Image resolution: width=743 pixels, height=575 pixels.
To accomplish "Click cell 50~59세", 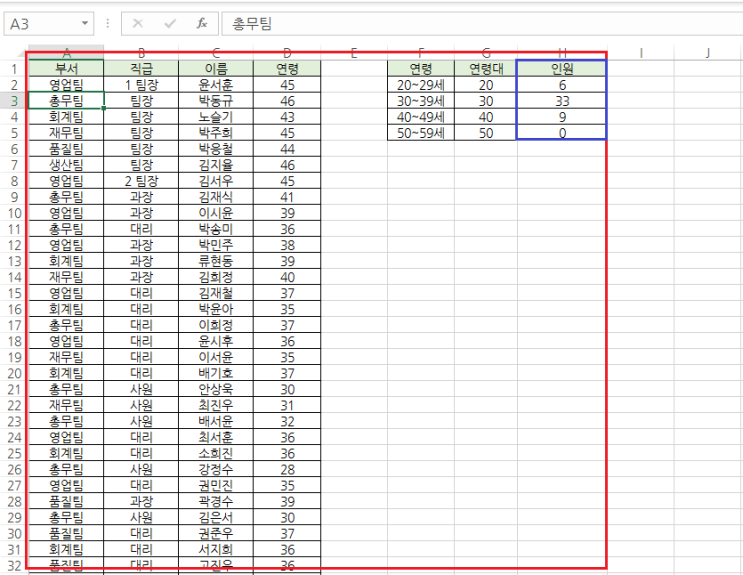I will click(421, 133).
